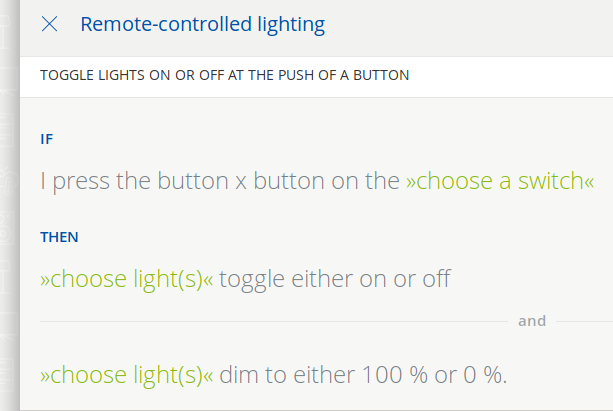Close the Remote-controlled lighting panel
Image resolution: width=613 pixels, height=411 pixels.
tap(49, 24)
